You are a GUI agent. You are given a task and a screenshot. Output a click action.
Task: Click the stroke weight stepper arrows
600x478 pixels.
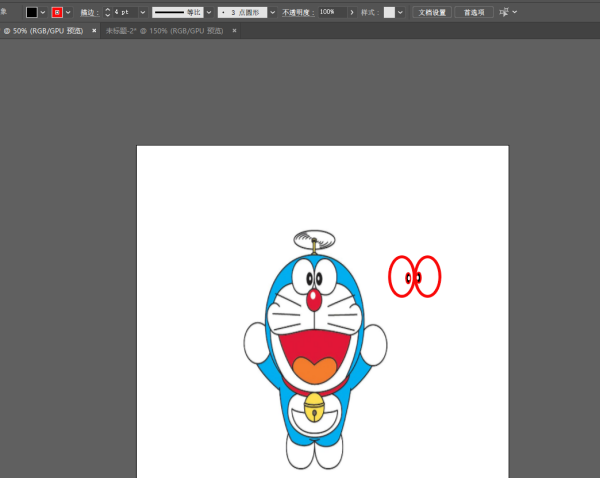pos(108,12)
